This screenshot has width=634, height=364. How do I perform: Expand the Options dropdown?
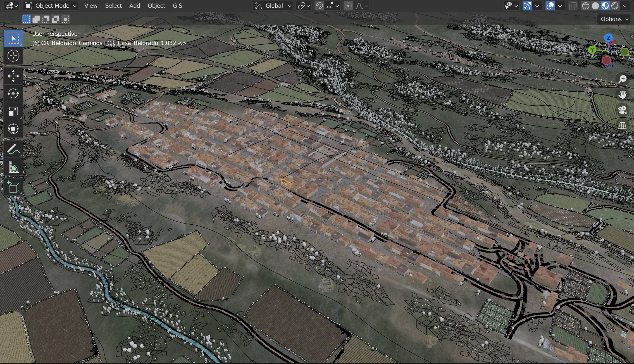coord(614,19)
